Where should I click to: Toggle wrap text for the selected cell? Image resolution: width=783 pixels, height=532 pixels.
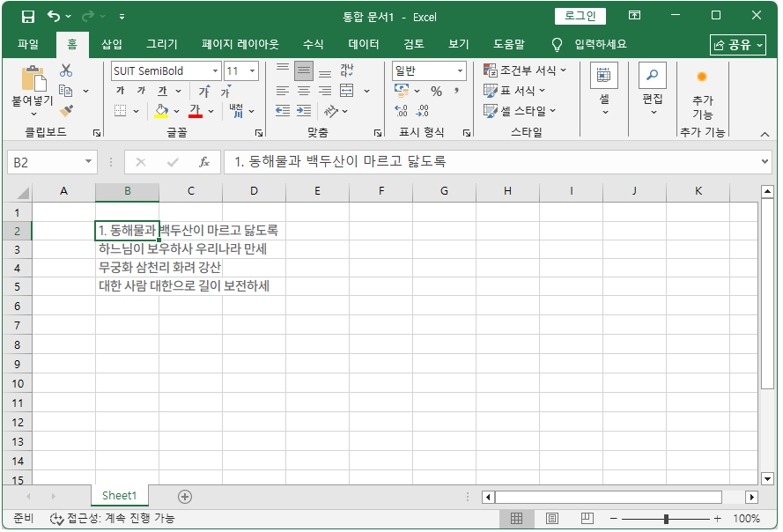(347, 71)
